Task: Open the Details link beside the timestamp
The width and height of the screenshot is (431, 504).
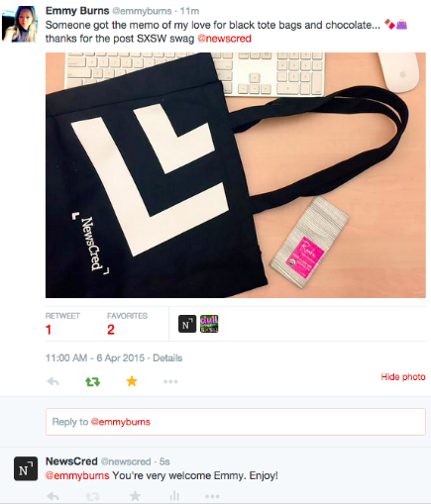Action: point(167,358)
